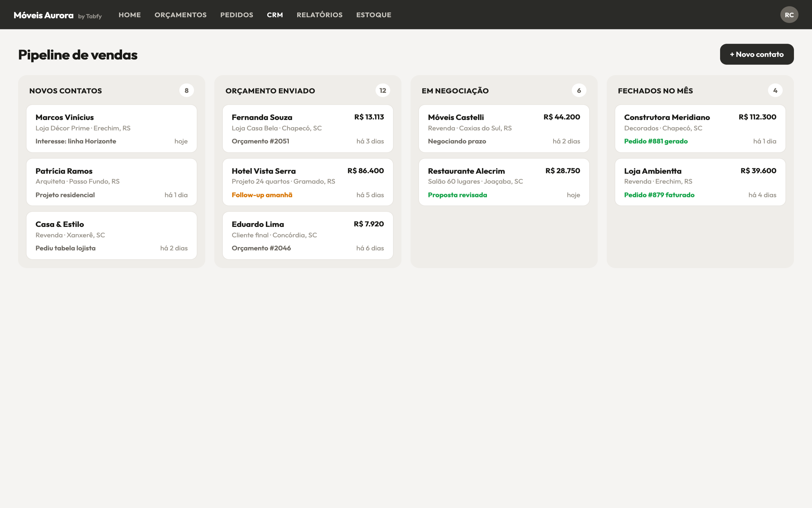Click the Projeto residencial note
Screen dimensions: 812x508
click(65, 195)
